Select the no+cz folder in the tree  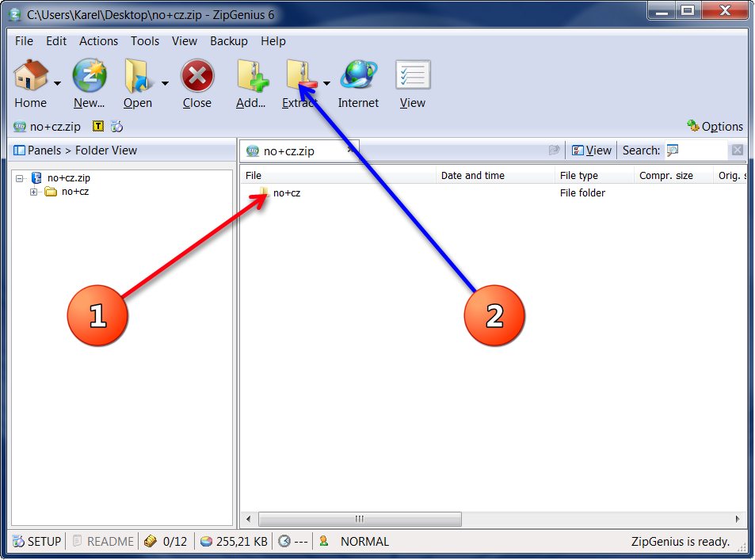click(75, 192)
